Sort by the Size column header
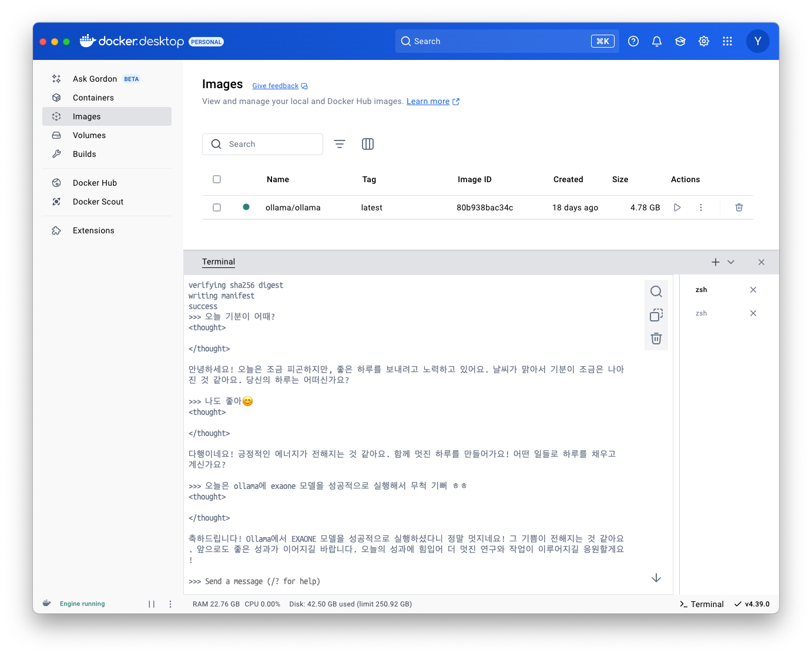812x657 pixels. [x=620, y=179]
